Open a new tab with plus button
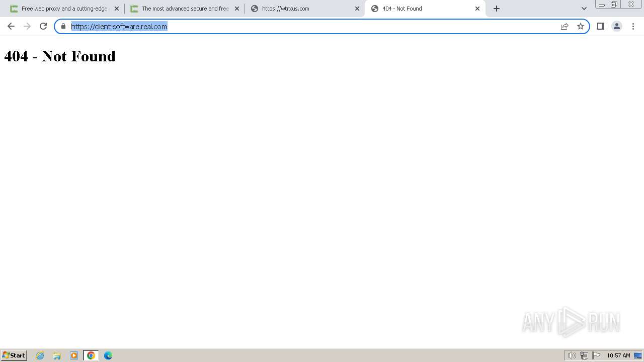This screenshot has width=644, height=362. coord(497,9)
